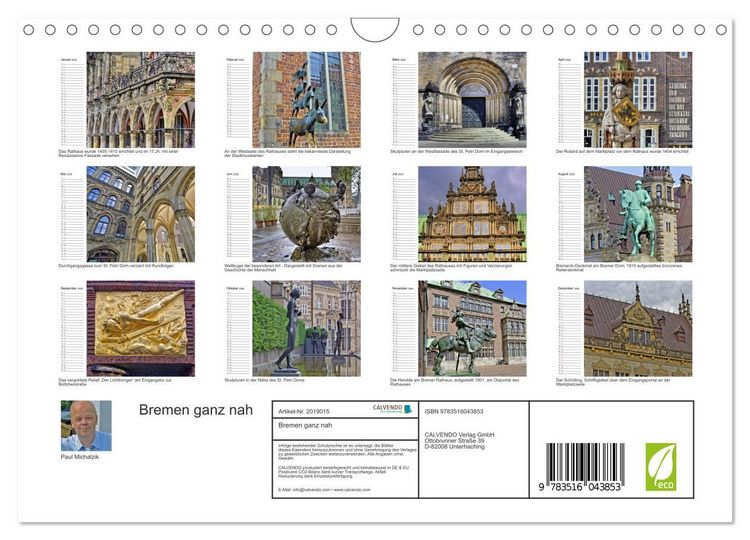The height and width of the screenshot is (540, 750).
Task: Open the January Rathaus facade photo
Action: (x=141, y=99)
